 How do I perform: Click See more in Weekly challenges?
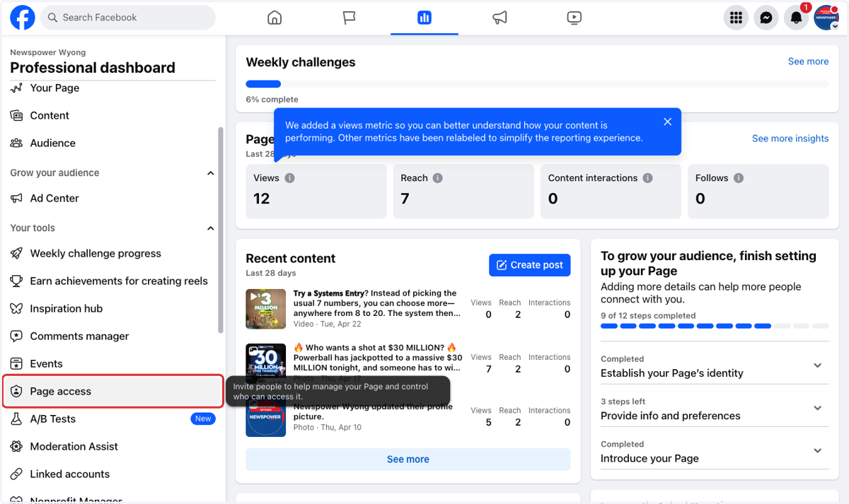point(808,61)
